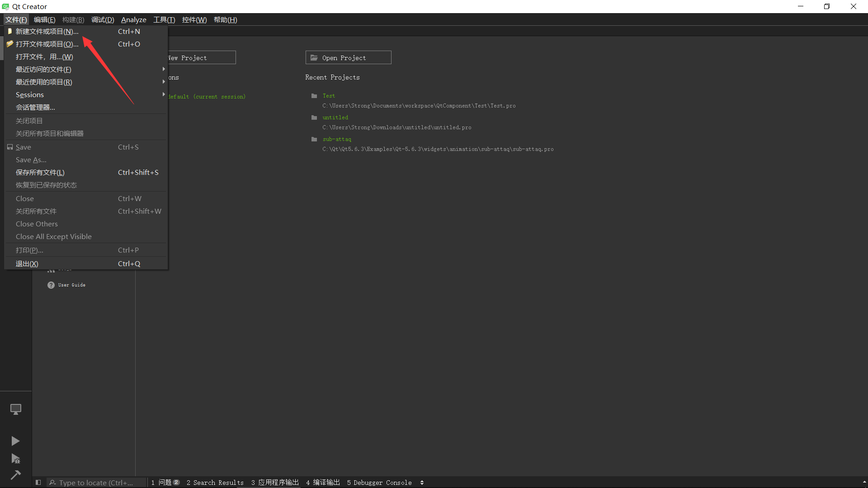This screenshot has height=488, width=868.
Task: Click the disabled Close Others entry
Action: click(86, 224)
